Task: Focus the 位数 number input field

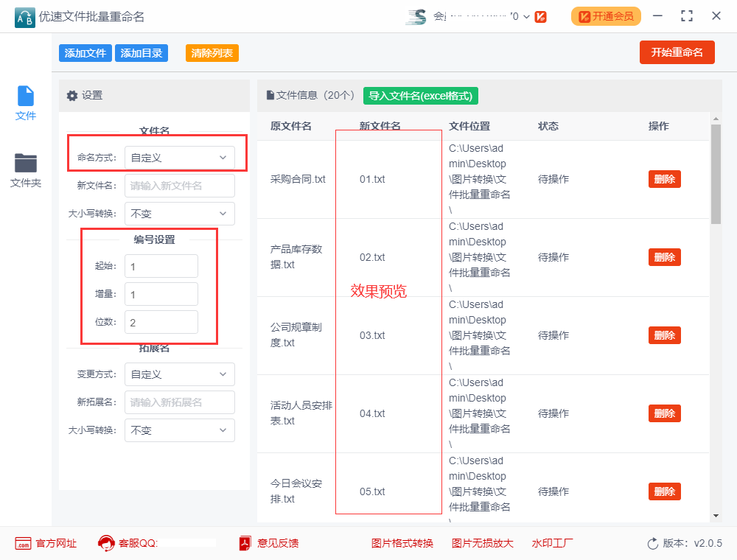Action: tap(161, 322)
